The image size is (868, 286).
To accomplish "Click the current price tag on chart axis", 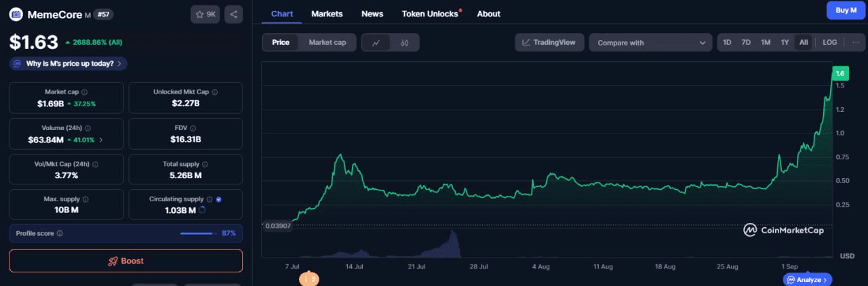I will [x=840, y=73].
